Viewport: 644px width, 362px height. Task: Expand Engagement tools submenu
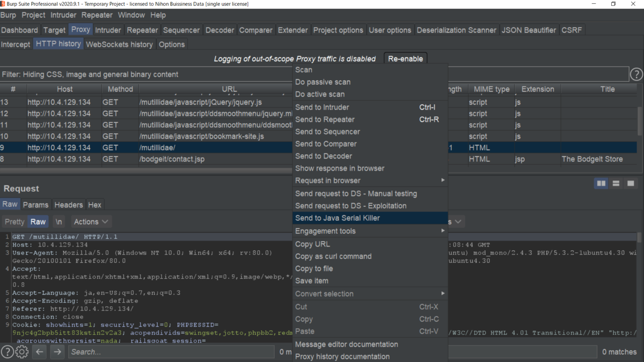(370, 231)
